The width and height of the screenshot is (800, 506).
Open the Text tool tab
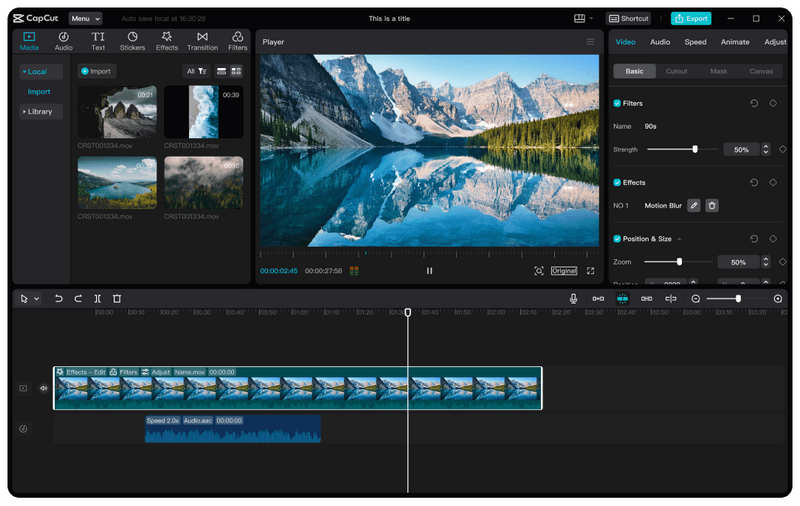98,41
